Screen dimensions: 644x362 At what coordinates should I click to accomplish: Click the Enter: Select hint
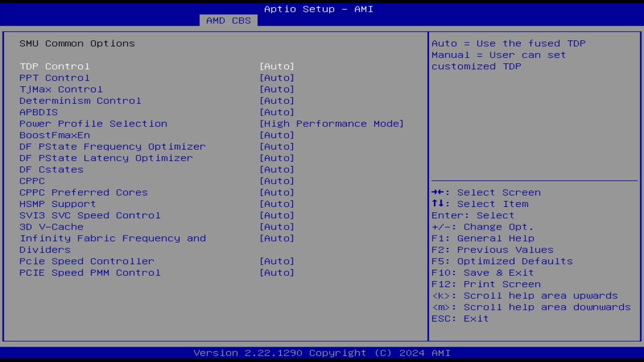473,215
